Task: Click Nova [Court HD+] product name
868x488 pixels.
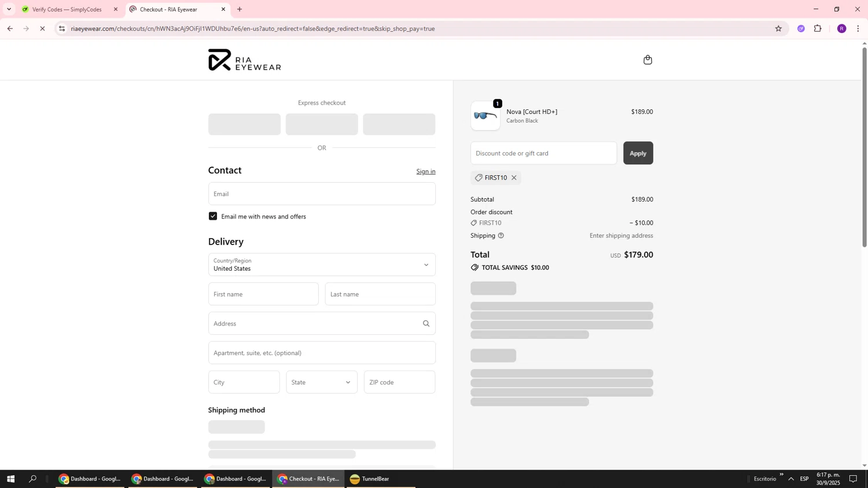Action: tap(532, 112)
